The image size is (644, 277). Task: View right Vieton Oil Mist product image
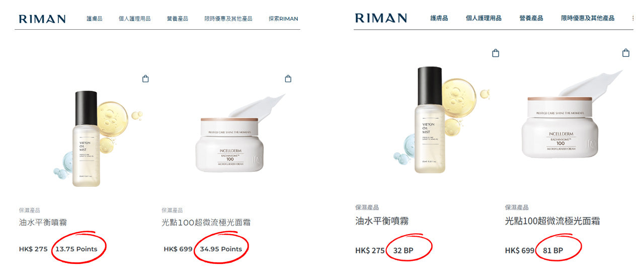click(438, 119)
